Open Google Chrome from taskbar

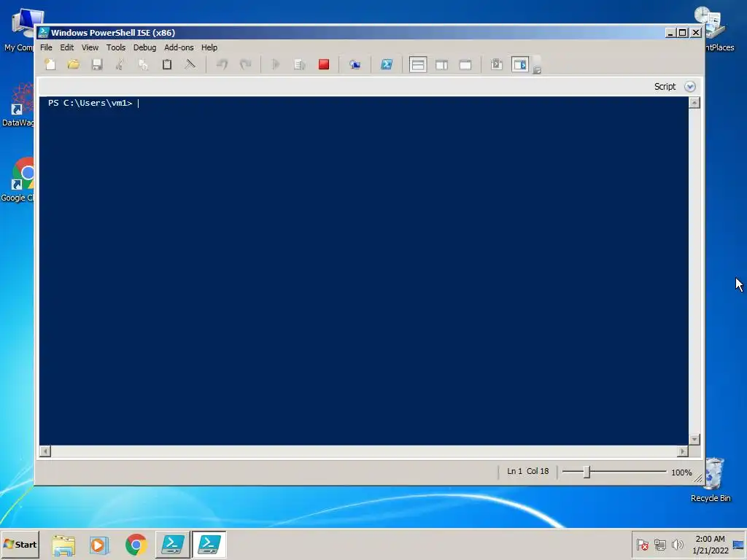136,545
